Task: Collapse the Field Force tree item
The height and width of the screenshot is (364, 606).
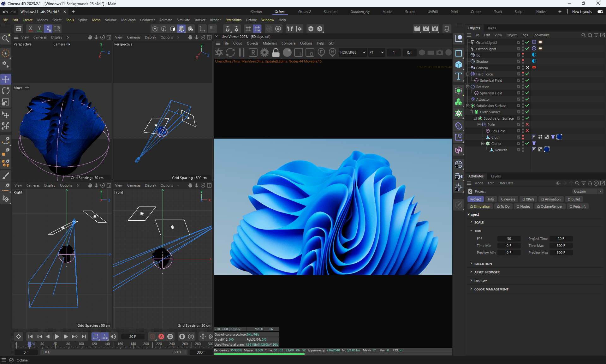Action: point(468,74)
